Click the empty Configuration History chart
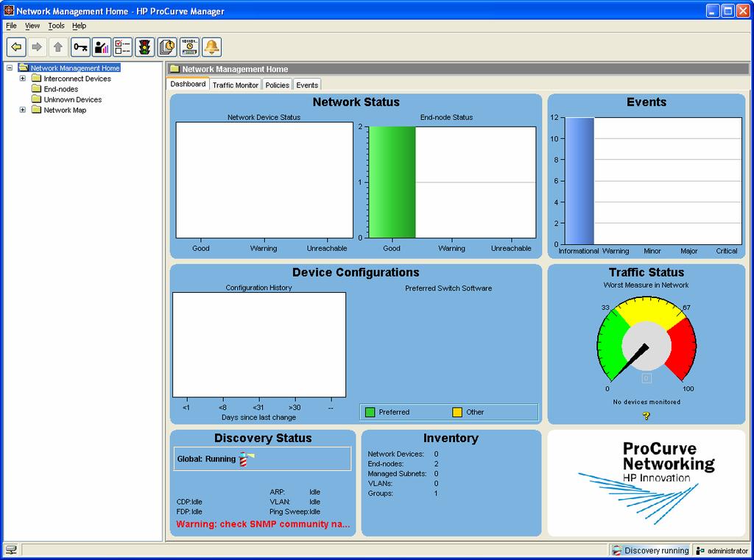Viewport: 754px width, 560px height. [x=258, y=344]
